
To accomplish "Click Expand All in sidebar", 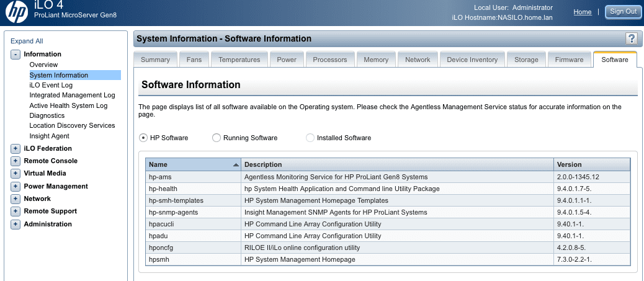I will (27, 41).
